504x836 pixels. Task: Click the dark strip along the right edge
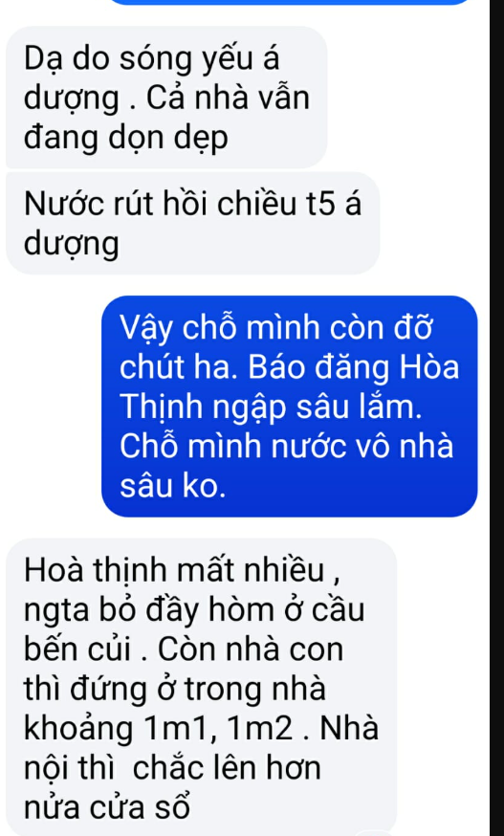pyautogui.click(x=496, y=418)
